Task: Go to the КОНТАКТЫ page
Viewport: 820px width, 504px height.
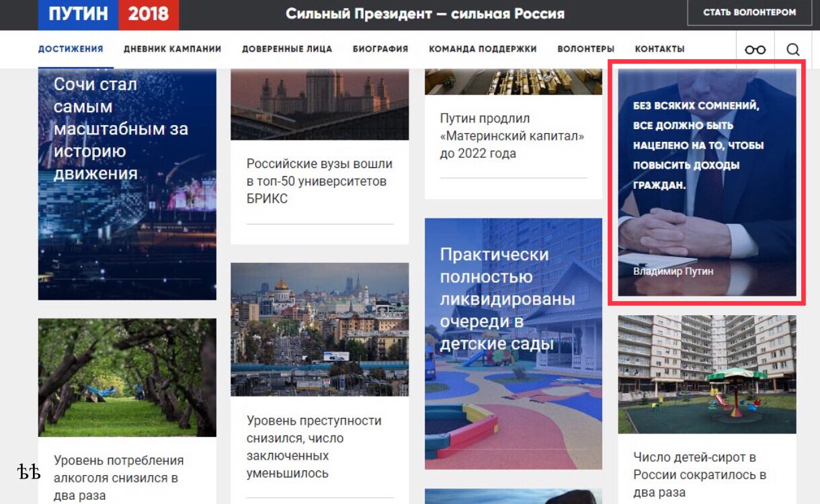Action: point(659,49)
